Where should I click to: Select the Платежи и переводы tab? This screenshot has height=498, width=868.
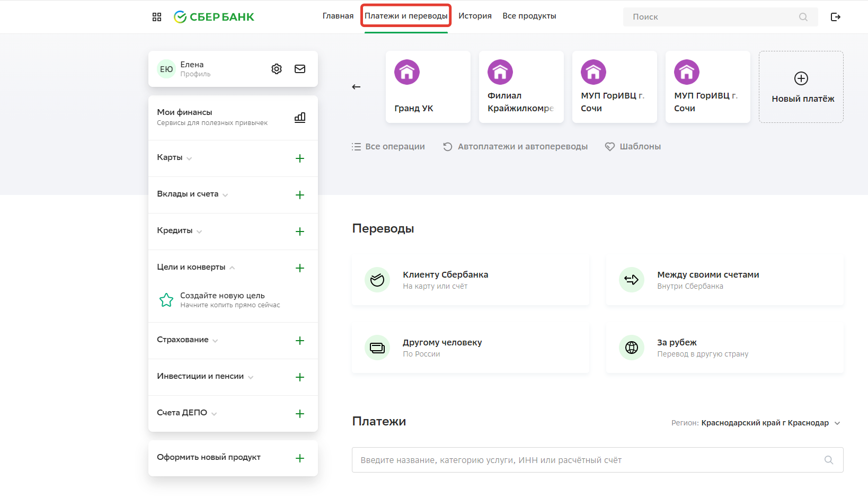tap(406, 16)
